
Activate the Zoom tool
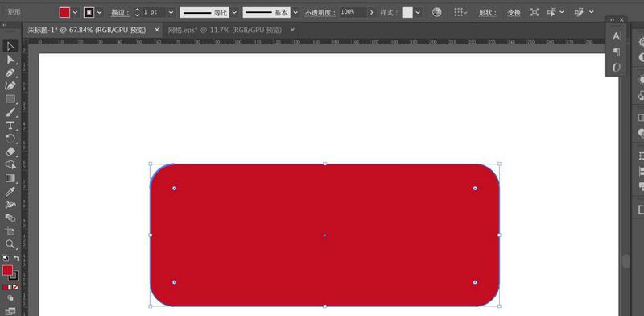click(10, 244)
